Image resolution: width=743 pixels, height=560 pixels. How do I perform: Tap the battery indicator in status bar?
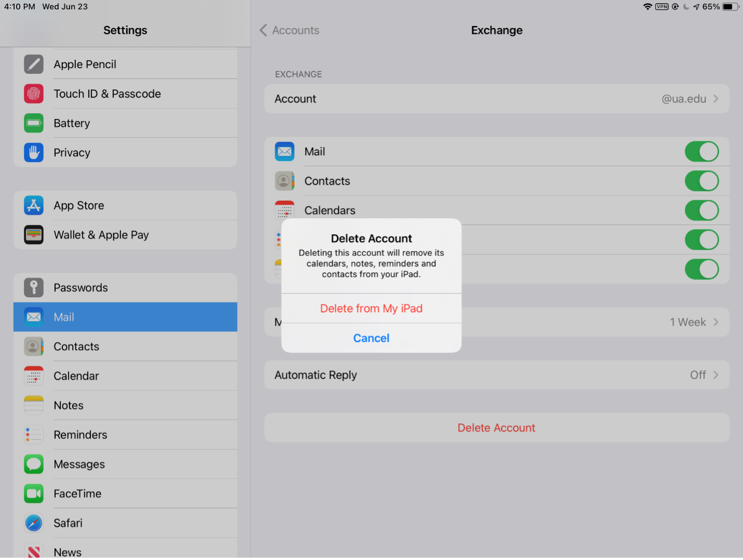[731, 7]
